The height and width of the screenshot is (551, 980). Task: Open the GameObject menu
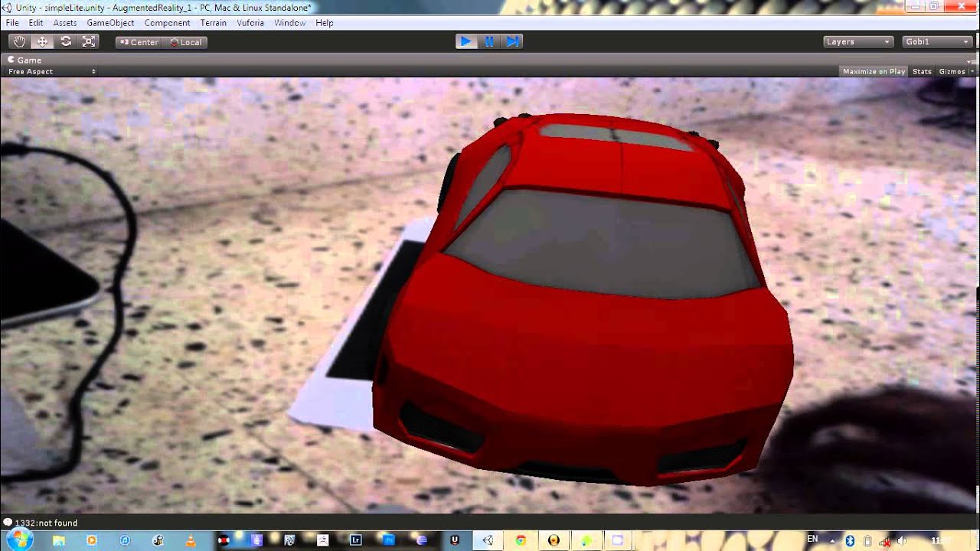coord(110,23)
